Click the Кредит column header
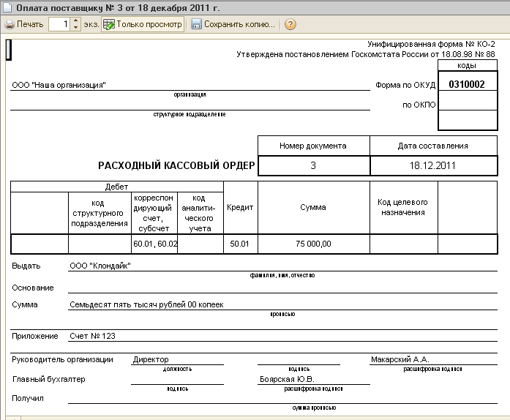The image size is (510, 420). (x=240, y=207)
